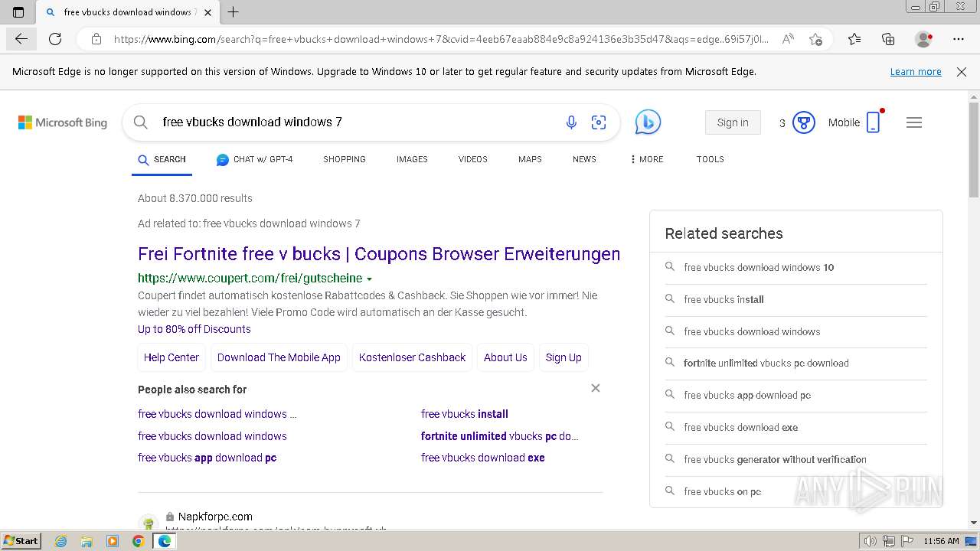The image size is (980, 551).
Task: Select related search 'fortnite unlimited vbucks pc download'
Action: tap(796, 364)
